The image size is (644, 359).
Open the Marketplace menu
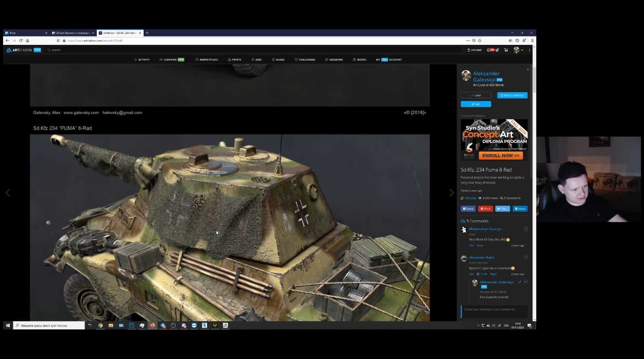click(207, 60)
